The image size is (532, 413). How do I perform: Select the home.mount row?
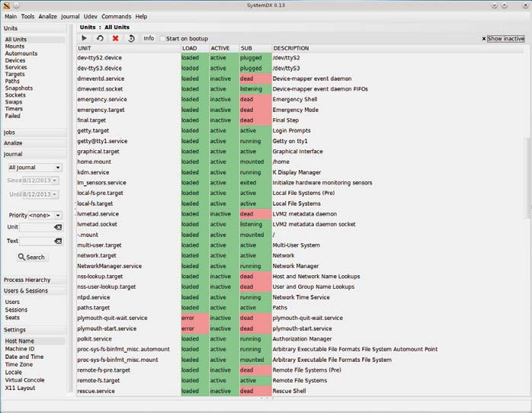[x=300, y=162]
